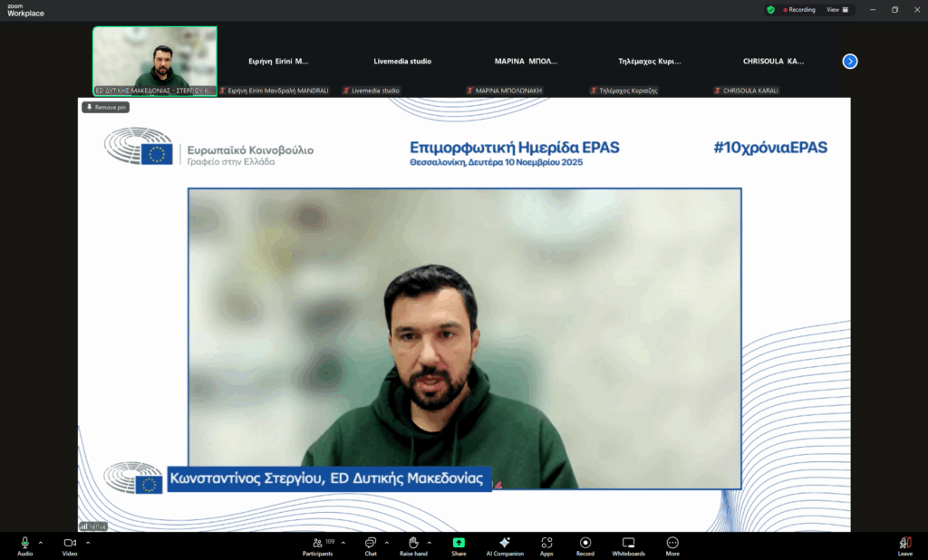Mute the microphone with the Audio button

click(x=24, y=544)
